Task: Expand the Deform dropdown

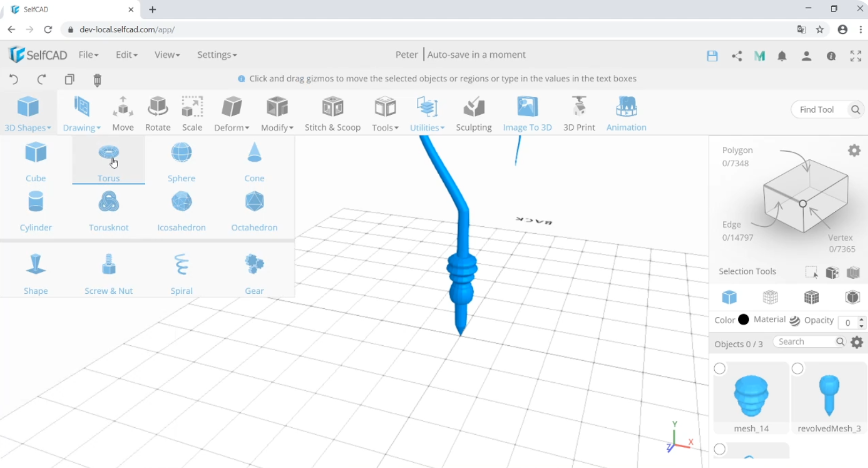Action: click(x=232, y=114)
